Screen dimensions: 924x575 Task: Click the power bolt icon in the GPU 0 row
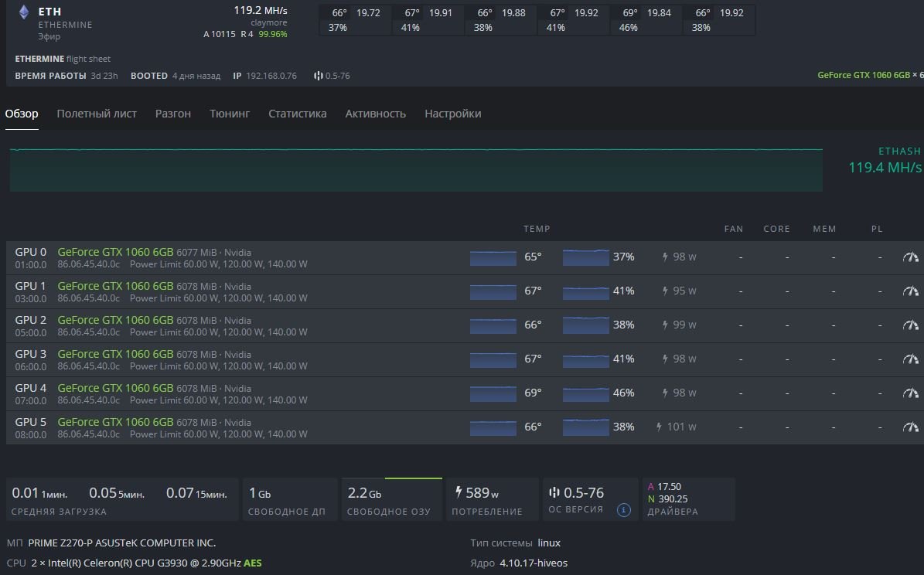(665, 257)
